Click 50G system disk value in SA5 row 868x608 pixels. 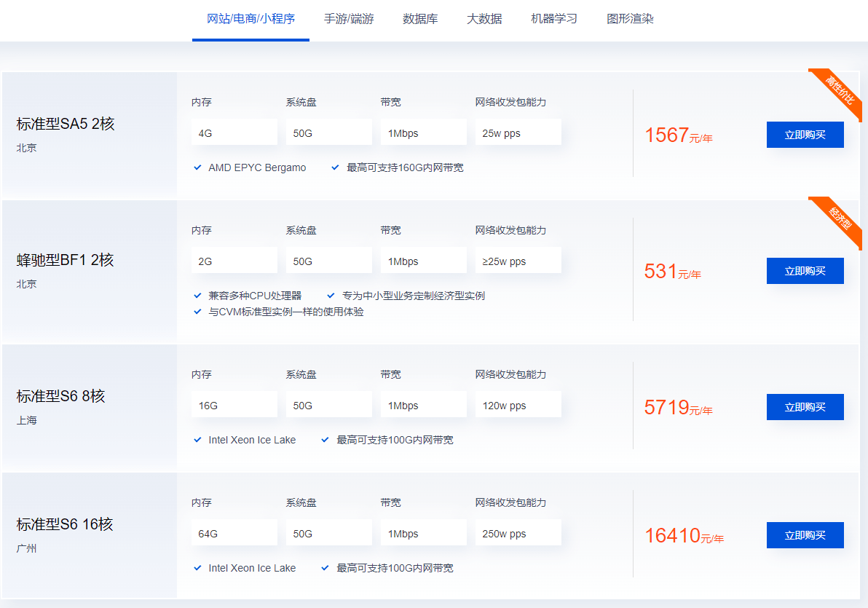point(329,133)
